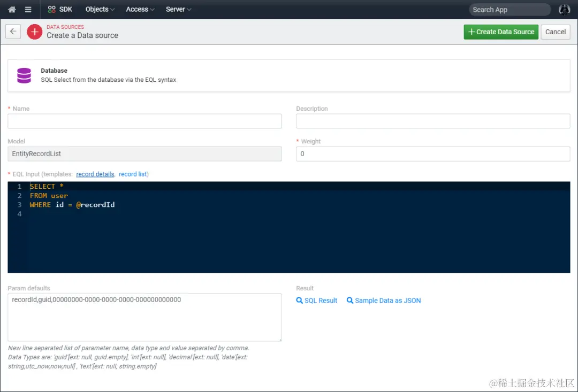Open the record details template link
This screenshot has height=392, width=578.
(95, 174)
